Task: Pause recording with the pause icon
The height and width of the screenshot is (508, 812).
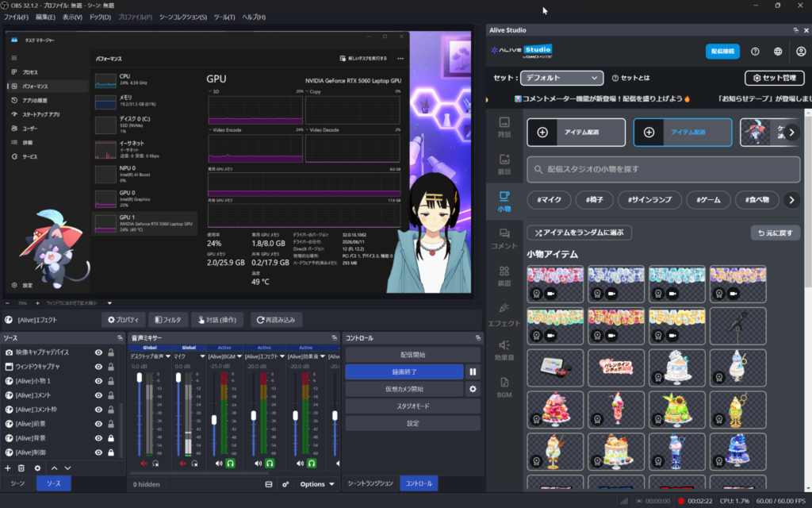Action: [473, 371]
